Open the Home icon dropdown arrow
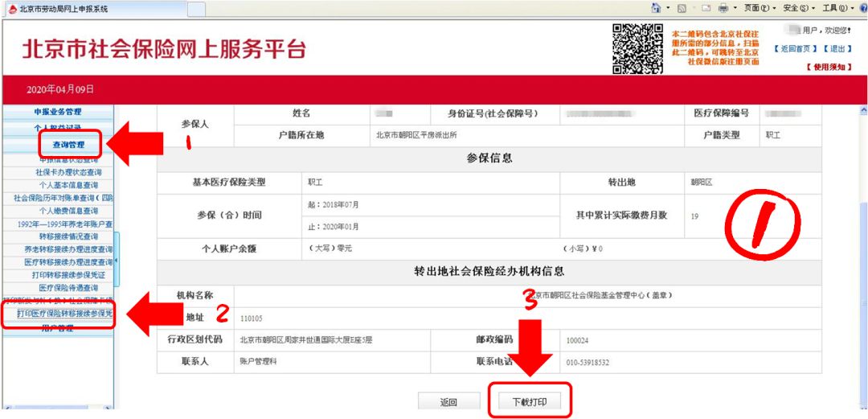 coord(668,8)
